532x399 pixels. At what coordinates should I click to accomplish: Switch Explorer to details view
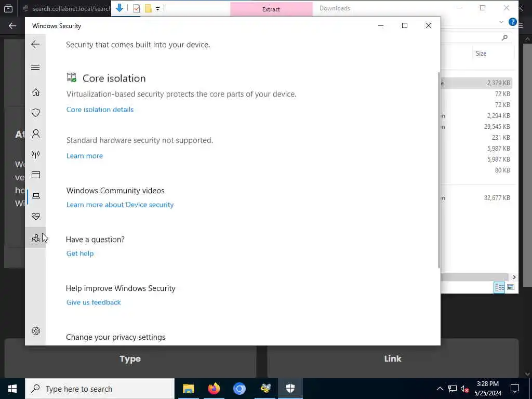click(499, 287)
